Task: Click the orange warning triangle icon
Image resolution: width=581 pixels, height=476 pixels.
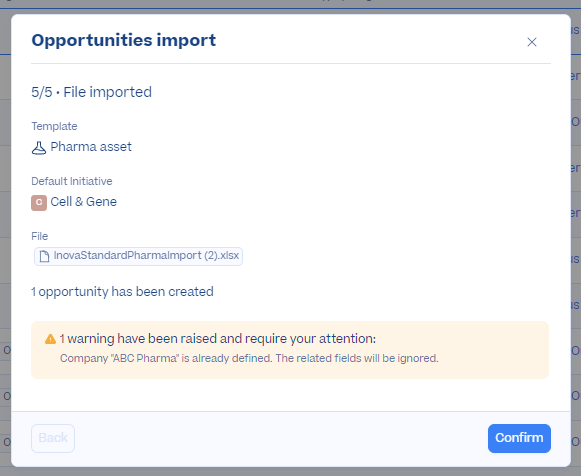Action: tap(50, 339)
